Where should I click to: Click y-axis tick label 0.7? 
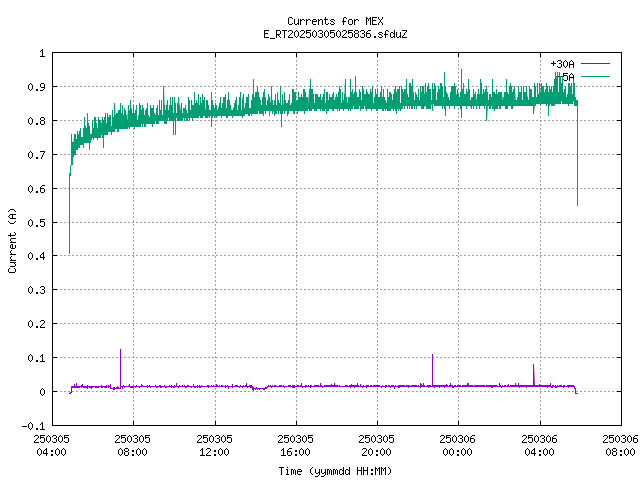tap(36, 155)
